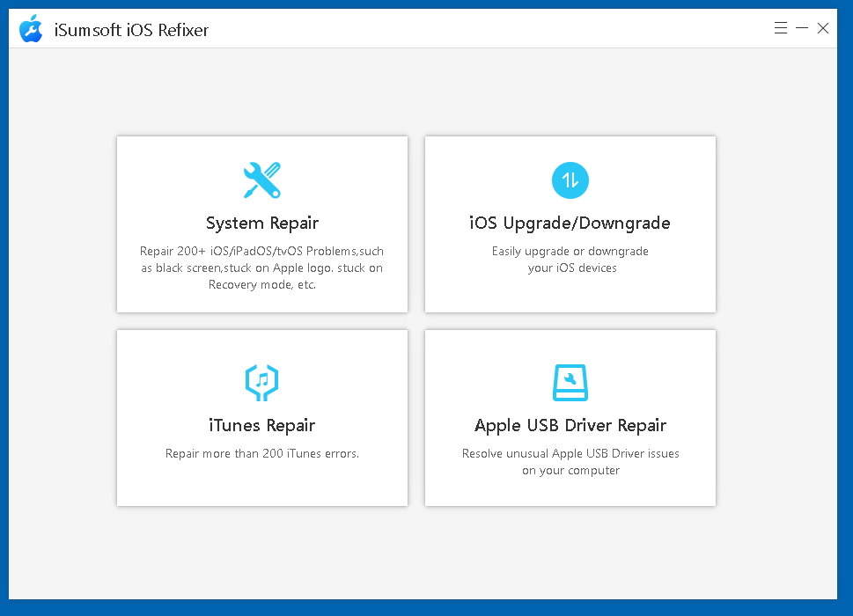The width and height of the screenshot is (853, 616).
Task: Click "Resolve unusual Apple USB Driver issues" text
Action: (570, 462)
